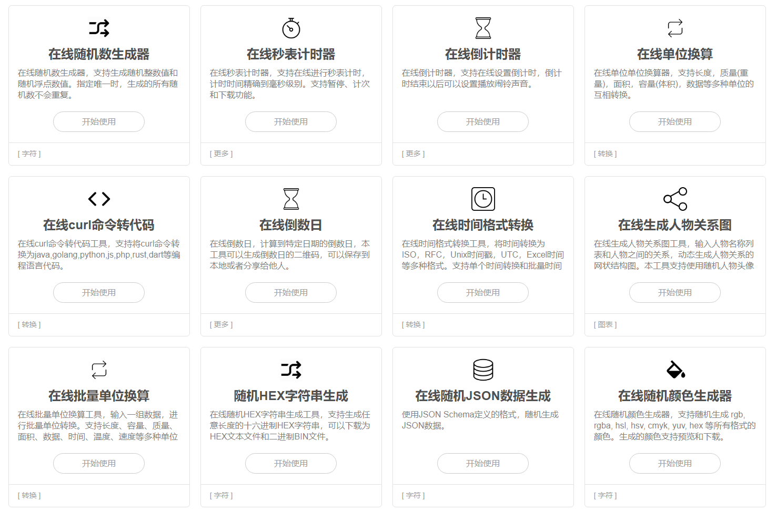Click the network graph icon on 在线生成人物关系图

point(675,199)
